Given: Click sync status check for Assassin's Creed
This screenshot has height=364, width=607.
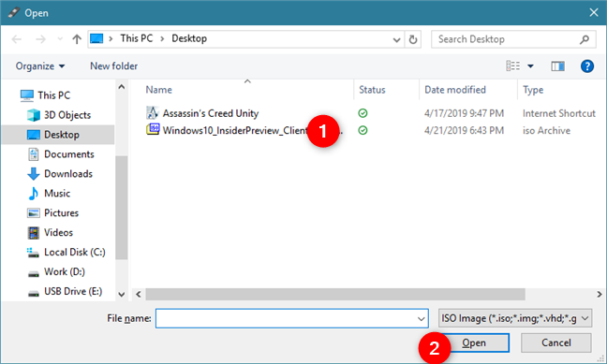Looking at the screenshot, I should coord(363,113).
